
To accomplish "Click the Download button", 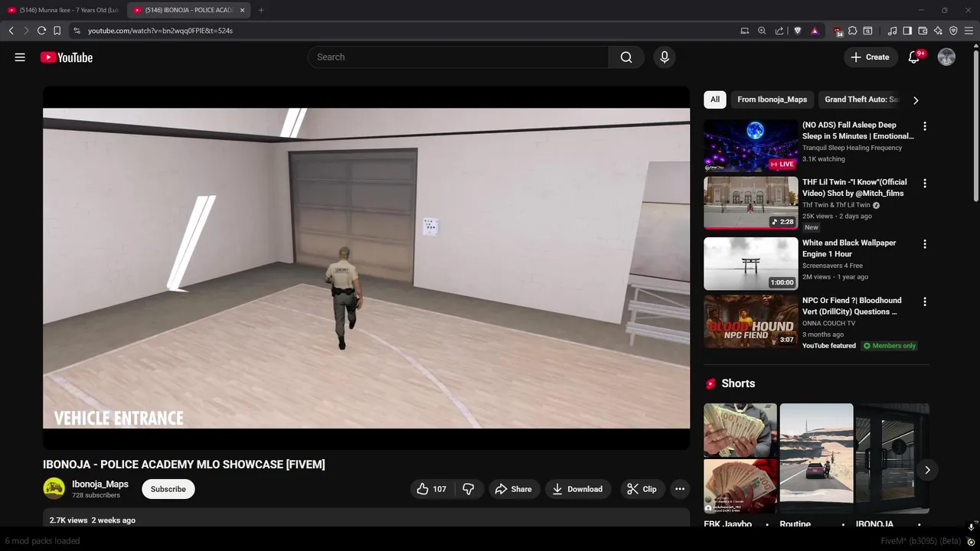I will click(578, 489).
